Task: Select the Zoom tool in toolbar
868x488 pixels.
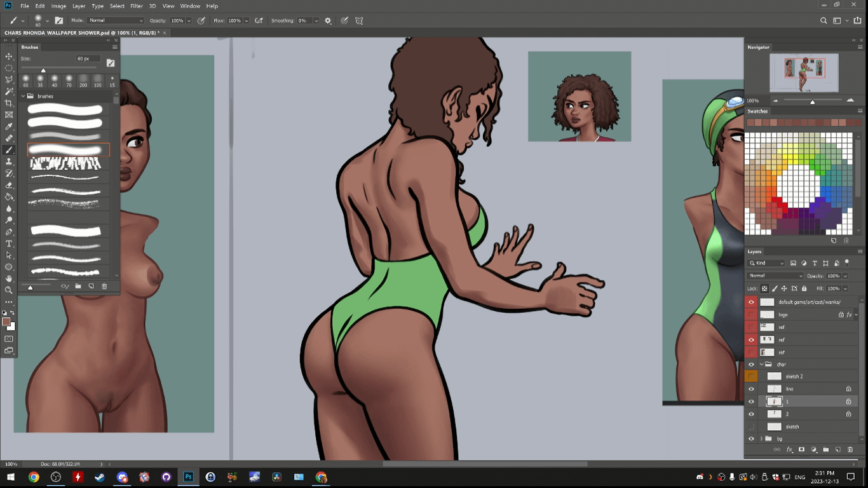Action: pyautogui.click(x=9, y=290)
